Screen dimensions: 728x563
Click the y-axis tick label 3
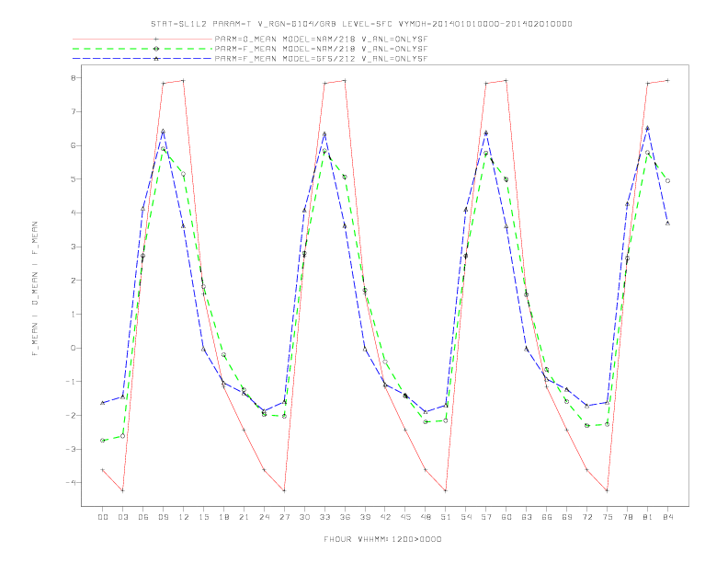tap(73, 247)
